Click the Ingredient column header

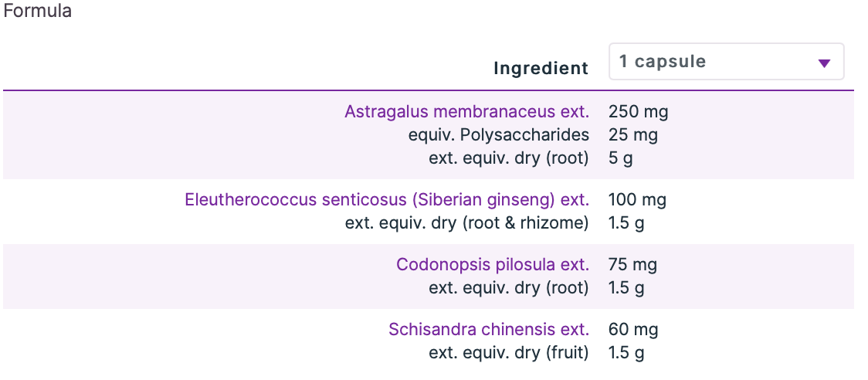tap(541, 68)
